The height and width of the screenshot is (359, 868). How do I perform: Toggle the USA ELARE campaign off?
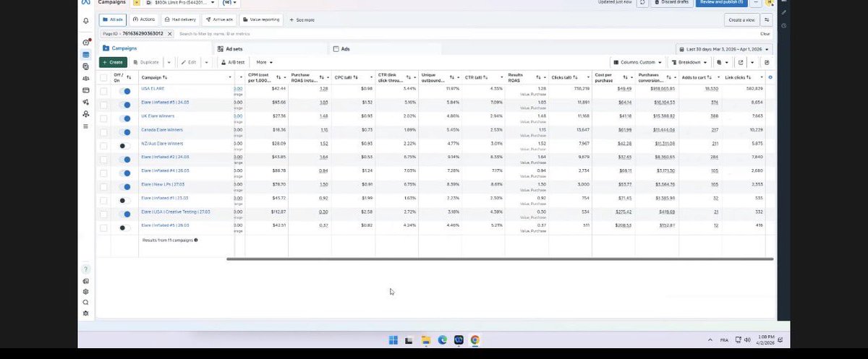124,92
